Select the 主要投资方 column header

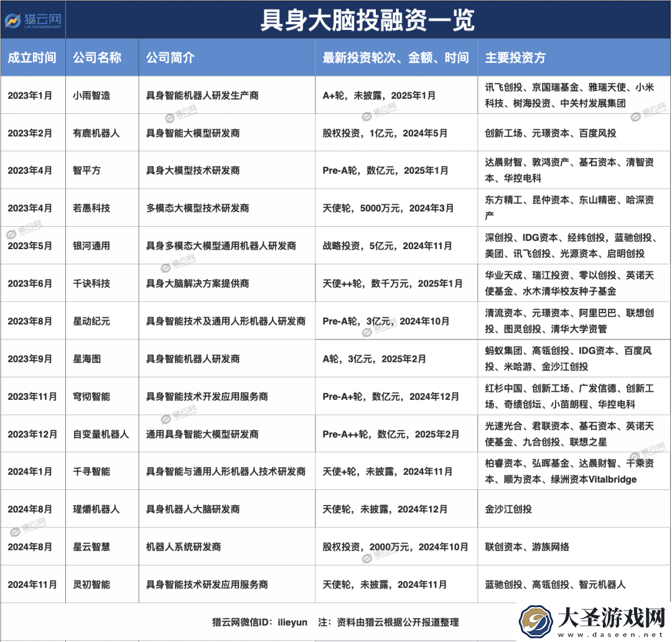(x=515, y=57)
